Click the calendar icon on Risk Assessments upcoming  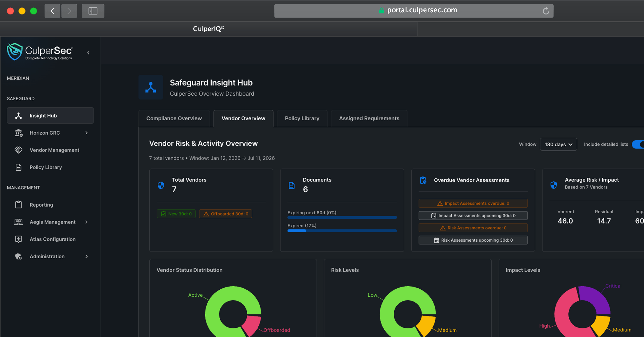[x=436, y=240]
